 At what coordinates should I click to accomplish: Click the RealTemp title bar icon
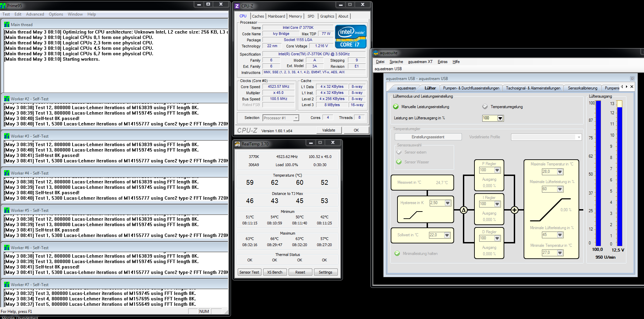coord(237,144)
